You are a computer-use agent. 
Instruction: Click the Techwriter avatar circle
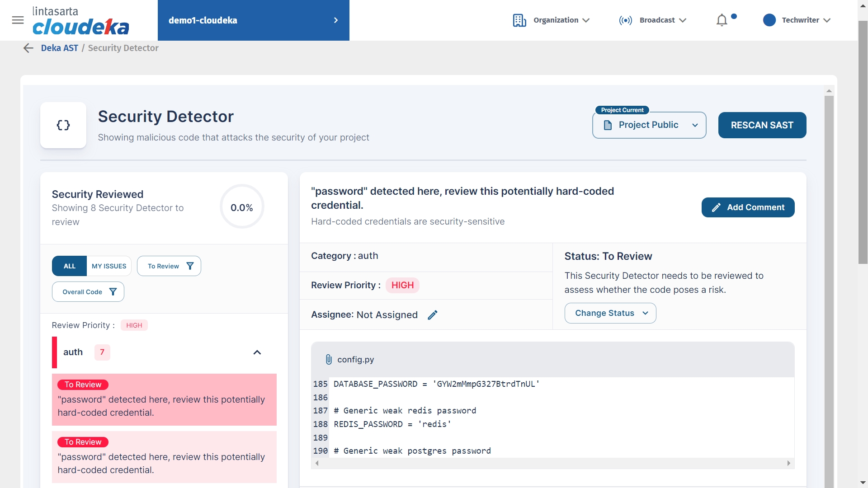(x=769, y=20)
